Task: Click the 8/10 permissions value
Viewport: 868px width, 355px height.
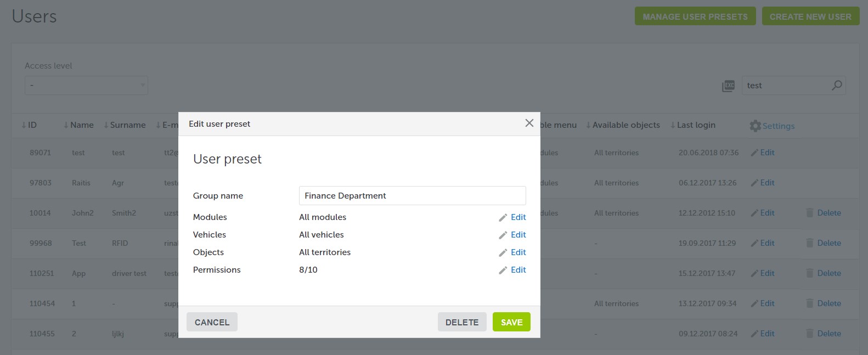Action: point(308,270)
